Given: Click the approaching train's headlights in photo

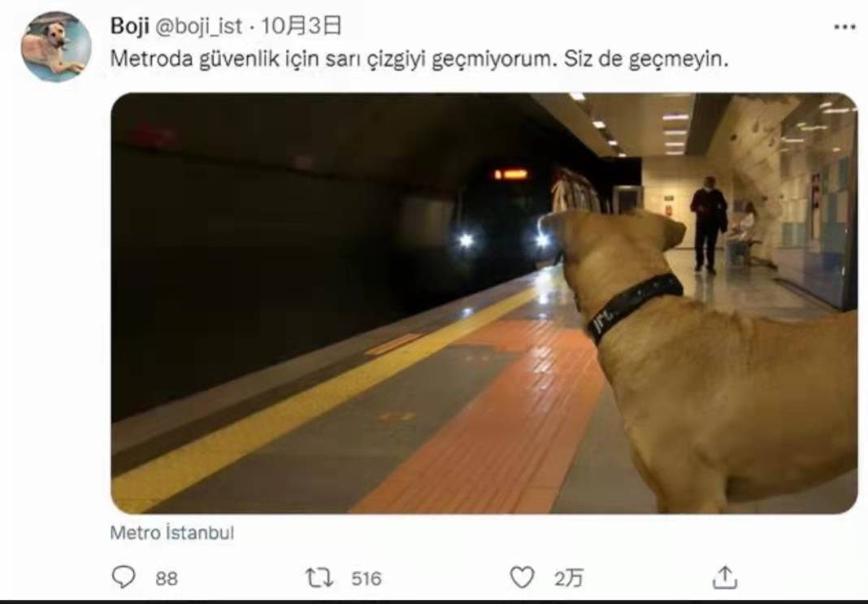Looking at the screenshot, I should (x=504, y=240).
